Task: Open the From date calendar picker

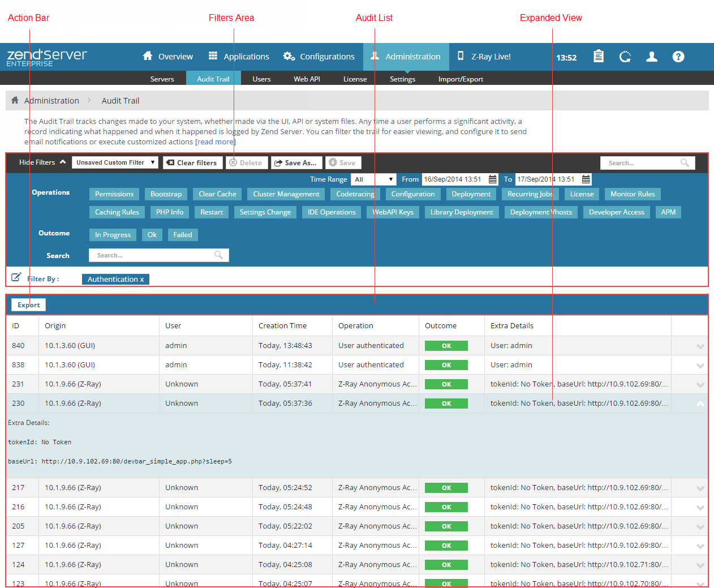Action: pyautogui.click(x=492, y=179)
